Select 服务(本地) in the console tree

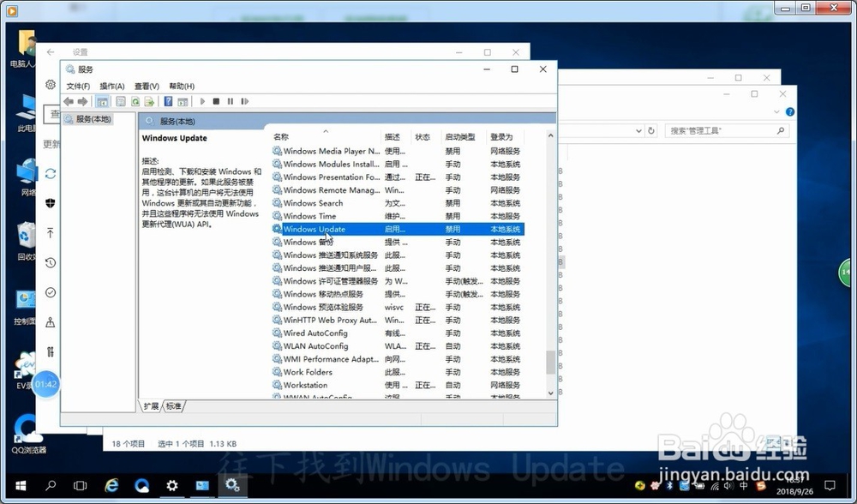pyautogui.click(x=93, y=119)
